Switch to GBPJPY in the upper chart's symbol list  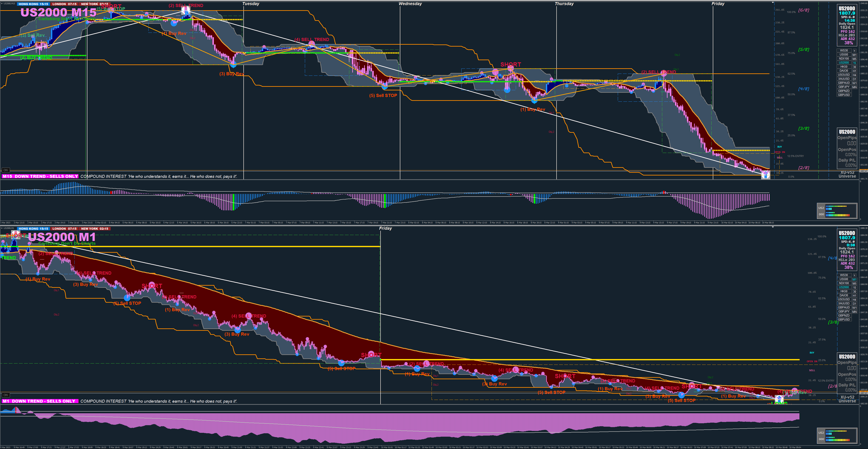(x=844, y=87)
